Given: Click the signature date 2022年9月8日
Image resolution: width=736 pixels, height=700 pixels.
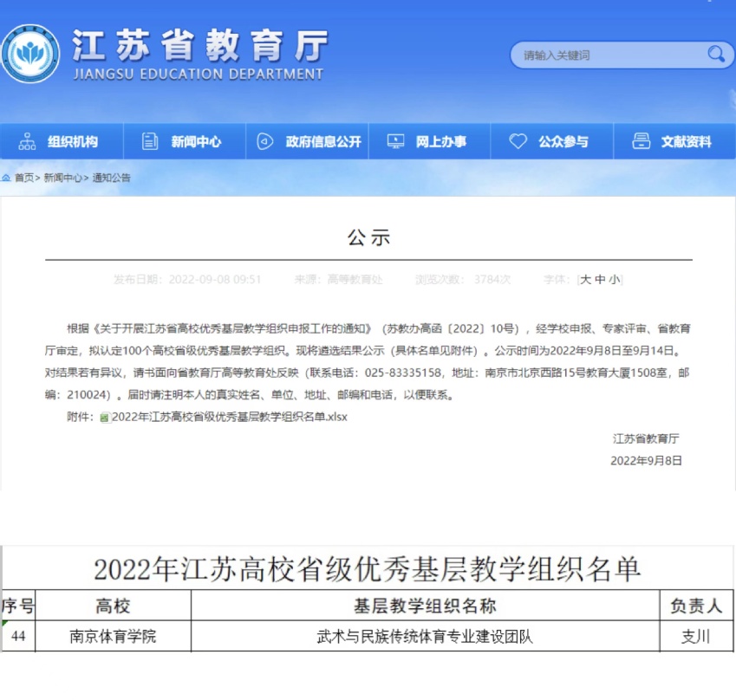Looking at the screenshot, I should click(x=646, y=461).
